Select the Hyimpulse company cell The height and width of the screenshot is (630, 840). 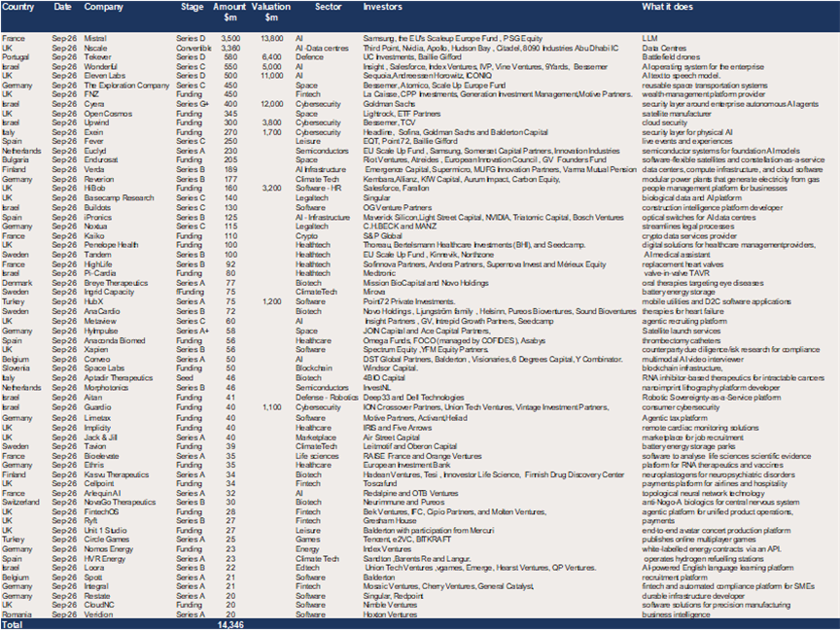(101, 332)
